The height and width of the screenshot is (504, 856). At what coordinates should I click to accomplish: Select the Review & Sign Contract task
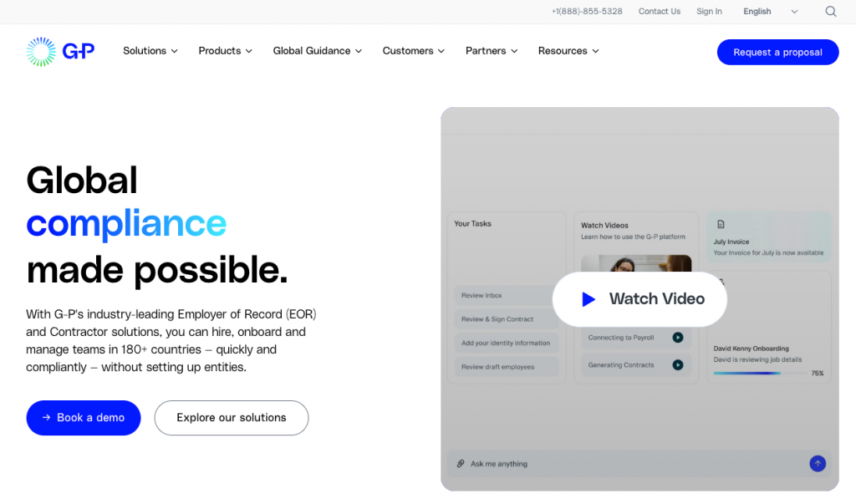pyautogui.click(x=506, y=319)
